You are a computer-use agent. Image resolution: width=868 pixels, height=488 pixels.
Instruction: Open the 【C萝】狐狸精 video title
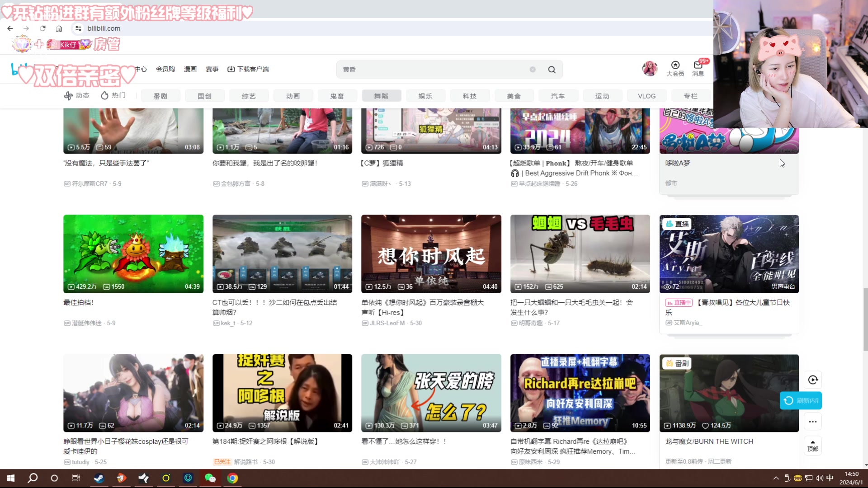(382, 163)
